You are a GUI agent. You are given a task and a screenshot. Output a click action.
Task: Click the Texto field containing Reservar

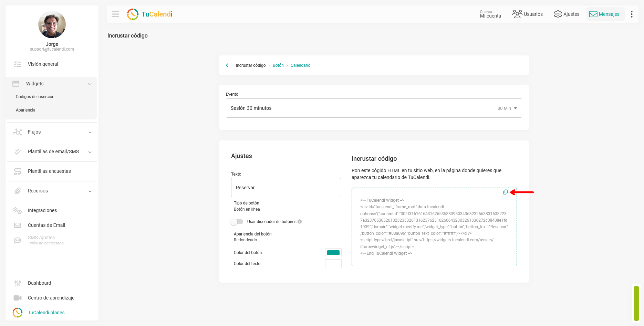(x=286, y=188)
